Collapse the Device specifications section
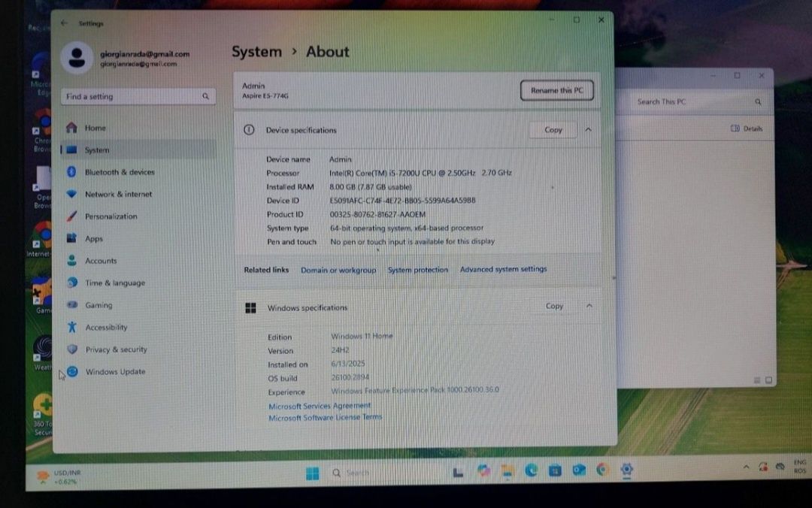812x508 pixels. [588, 129]
